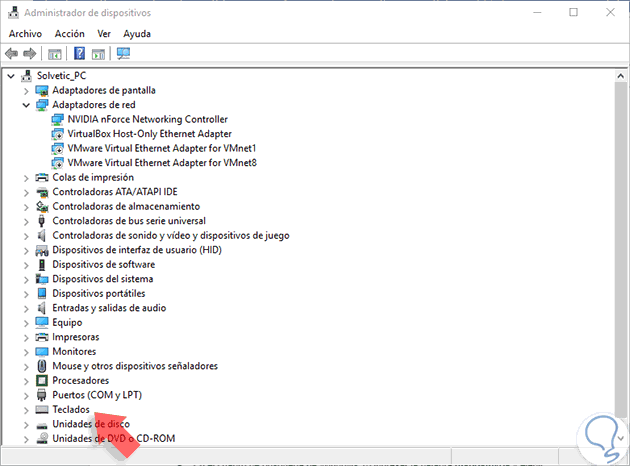
Task: Expand Entradas y salidas de audio chevron
Action: pos(26,309)
